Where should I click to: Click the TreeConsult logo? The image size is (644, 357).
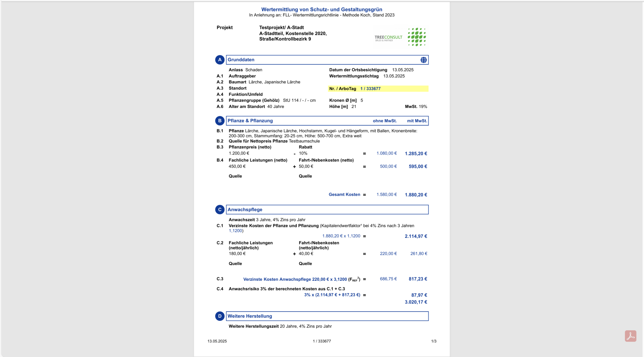400,37
